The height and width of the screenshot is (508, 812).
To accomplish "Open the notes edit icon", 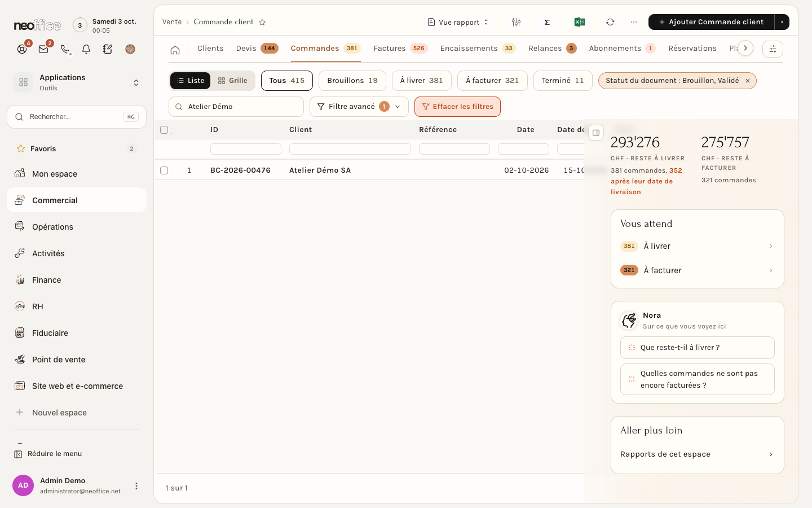I will point(108,49).
